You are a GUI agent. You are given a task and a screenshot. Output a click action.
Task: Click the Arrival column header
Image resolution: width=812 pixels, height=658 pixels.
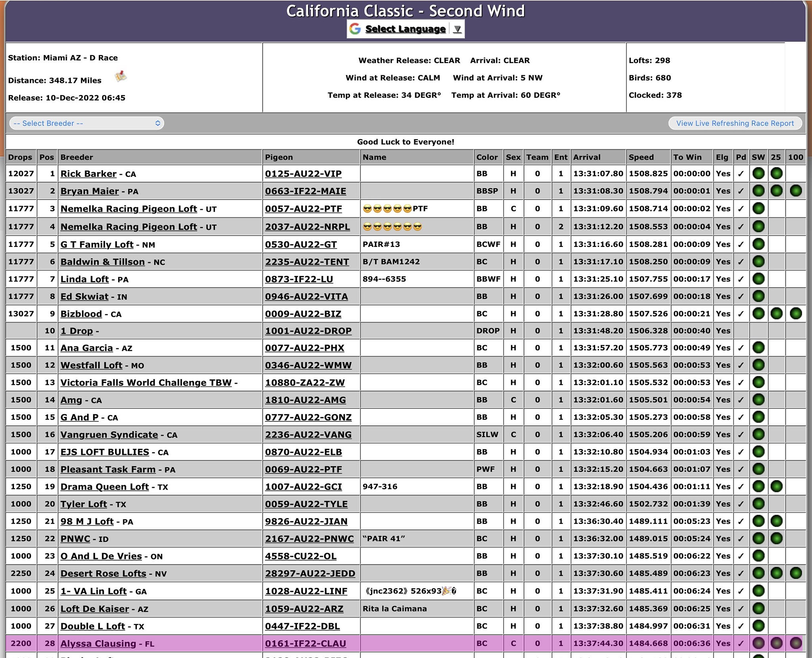tap(586, 157)
